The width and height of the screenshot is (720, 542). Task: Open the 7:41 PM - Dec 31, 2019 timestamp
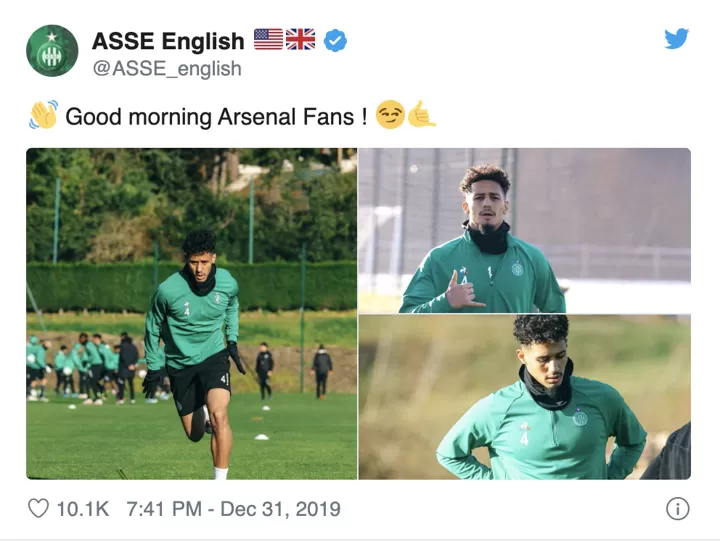point(233,509)
